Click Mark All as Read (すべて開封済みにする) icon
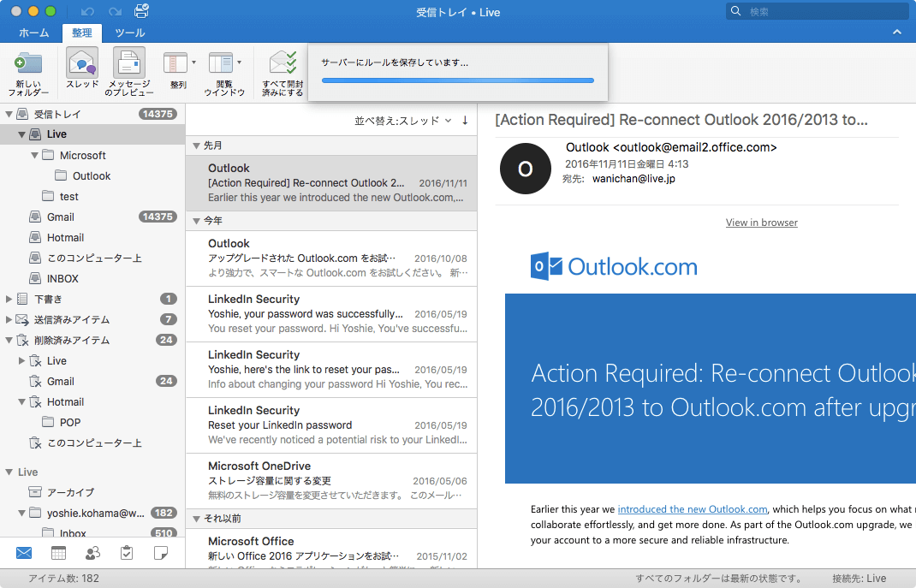The width and height of the screenshot is (916, 588). (283, 62)
